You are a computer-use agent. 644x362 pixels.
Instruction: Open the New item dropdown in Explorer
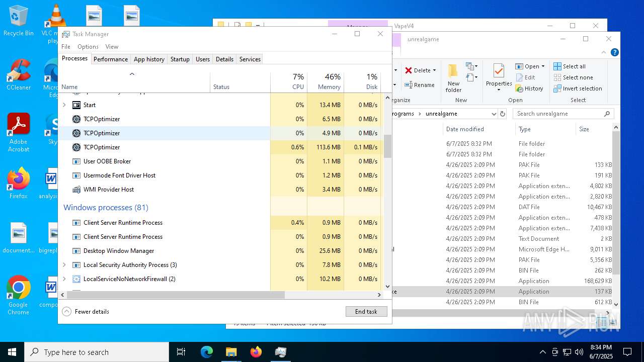pos(471,66)
